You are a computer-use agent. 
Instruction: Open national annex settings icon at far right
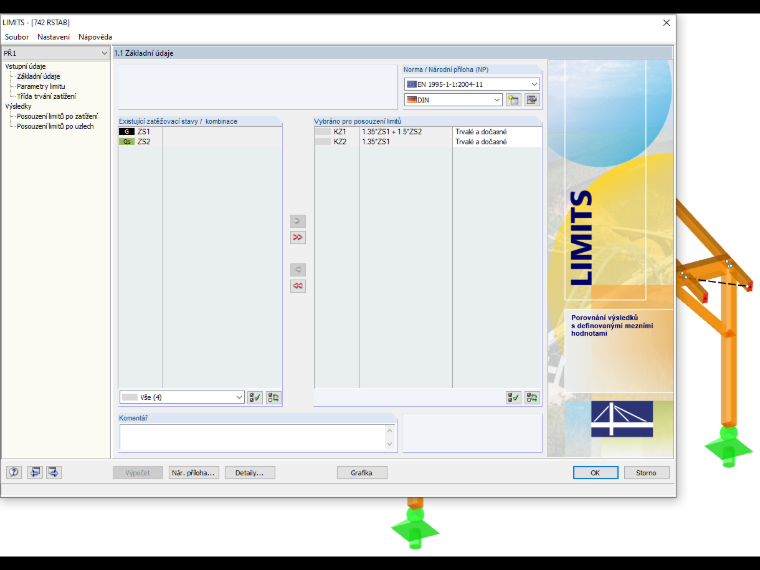pyautogui.click(x=532, y=100)
